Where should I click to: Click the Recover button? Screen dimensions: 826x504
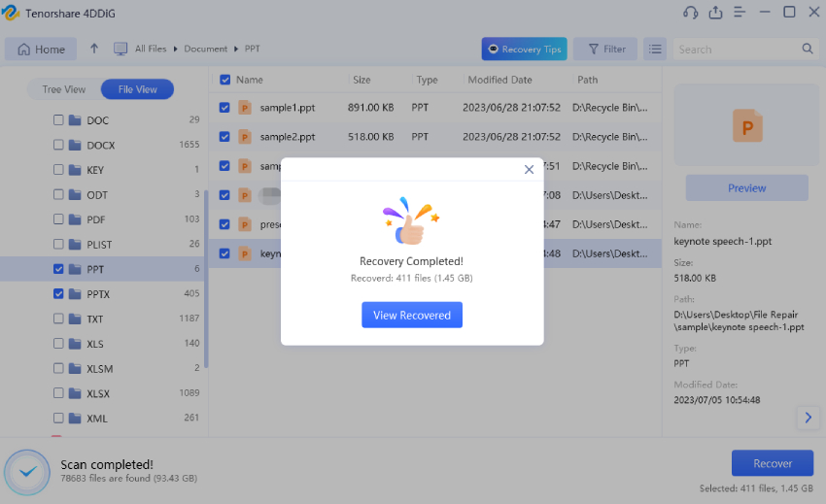773,463
